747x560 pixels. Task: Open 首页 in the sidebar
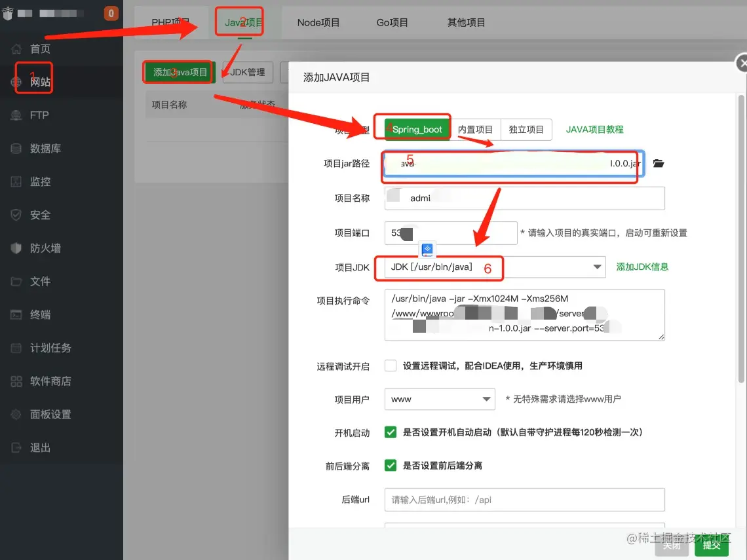tap(62, 49)
